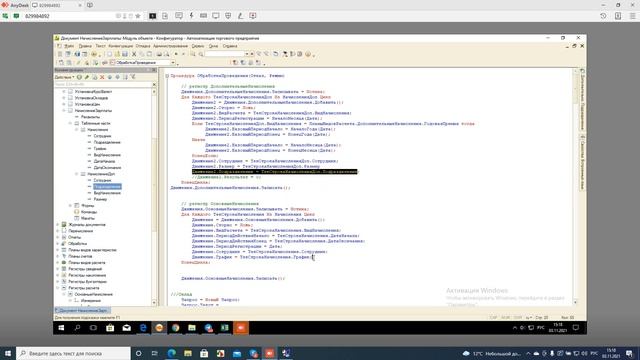This screenshot has height=360, width=640.
Task: Clear the tree search field X button
Action: [x=154, y=84]
